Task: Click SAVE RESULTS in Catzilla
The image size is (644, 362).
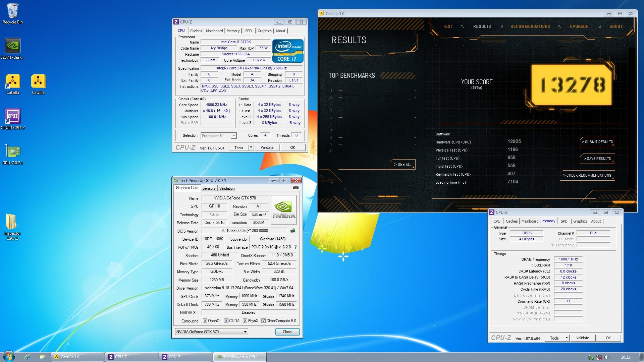Action: (597, 159)
